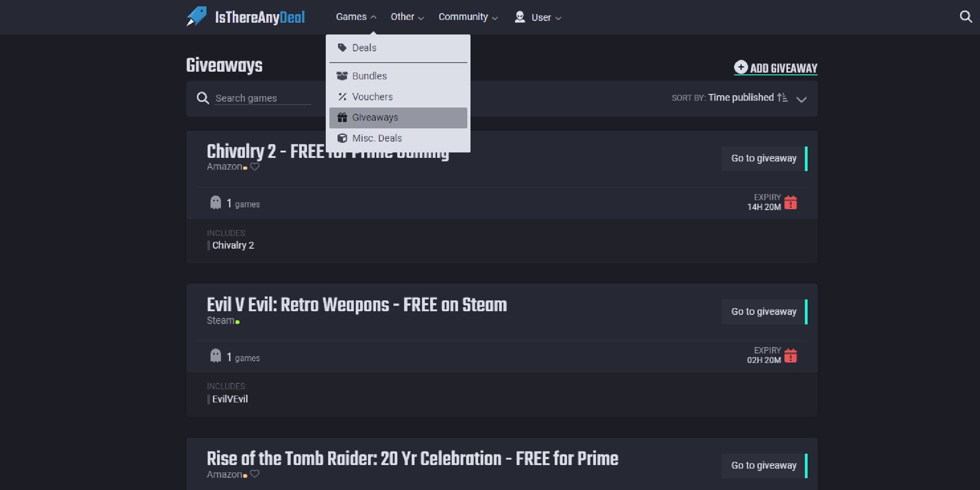Image resolution: width=980 pixels, height=490 pixels.
Task: Open the Rise of the Tomb Raider giveaway title
Action: pos(412,459)
